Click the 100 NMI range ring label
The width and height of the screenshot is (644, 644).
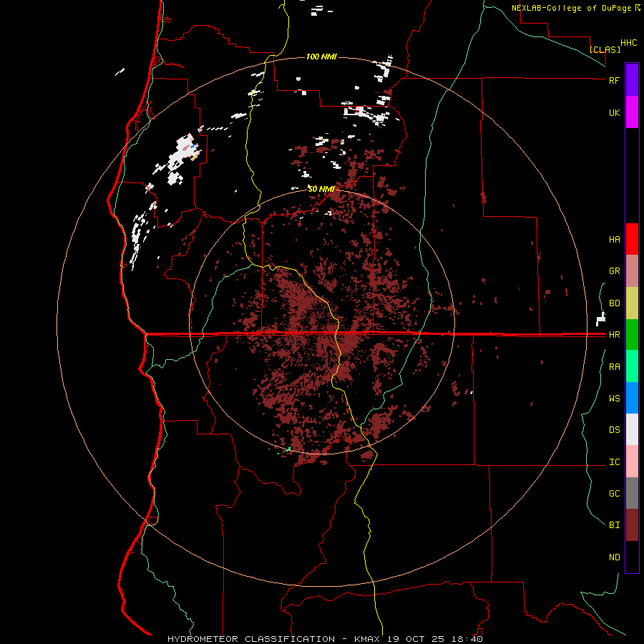(x=321, y=57)
